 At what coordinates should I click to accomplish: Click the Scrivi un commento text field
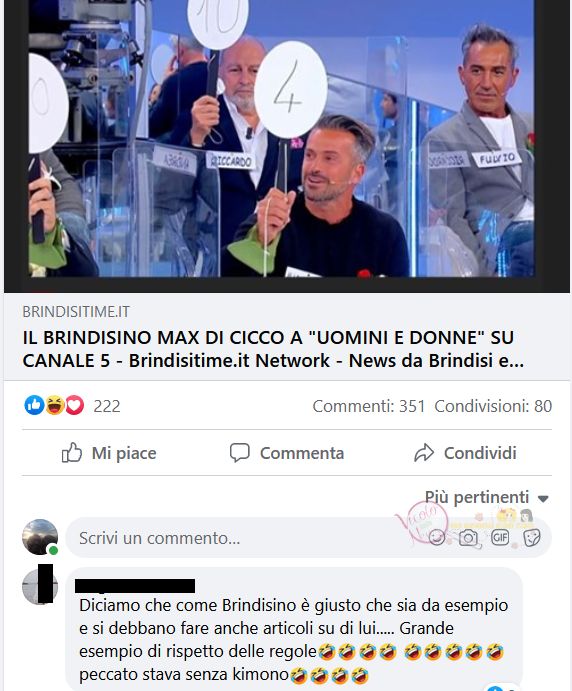coord(247,538)
